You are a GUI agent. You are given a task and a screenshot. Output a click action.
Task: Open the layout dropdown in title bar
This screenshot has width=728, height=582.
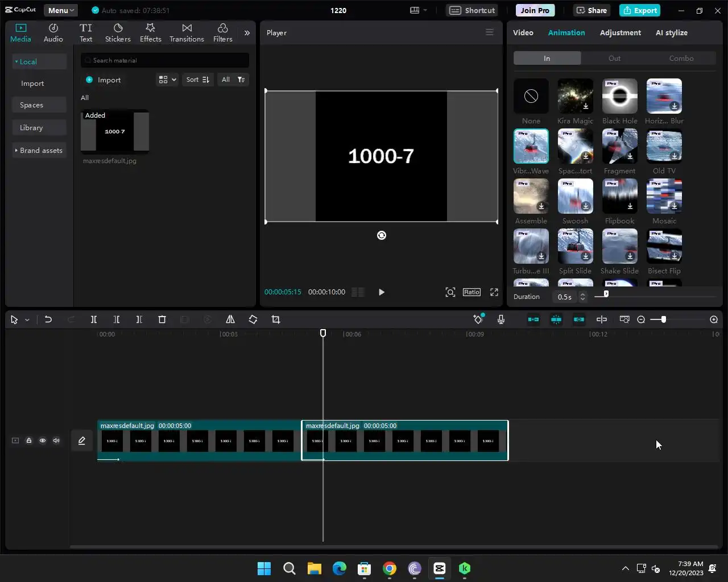point(419,10)
